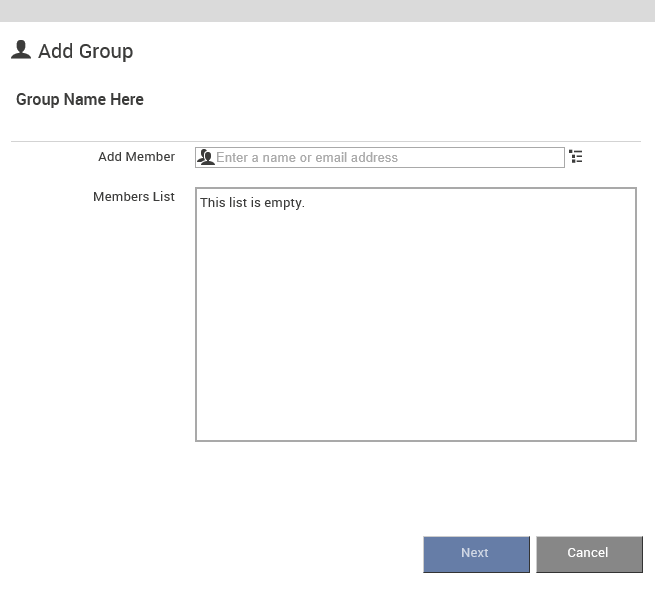The image size is (655, 593).
Task: Select the "This list is empty." message
Action: coord(252,203)
